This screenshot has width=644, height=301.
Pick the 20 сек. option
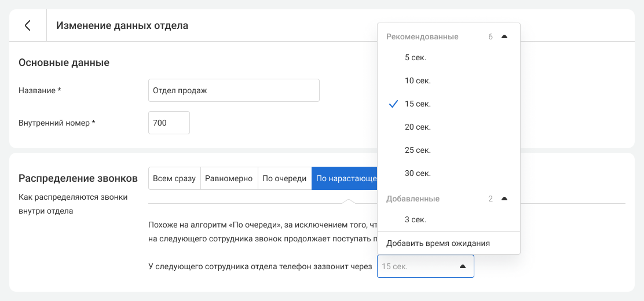pyautogui.click(x=418, y=127)
